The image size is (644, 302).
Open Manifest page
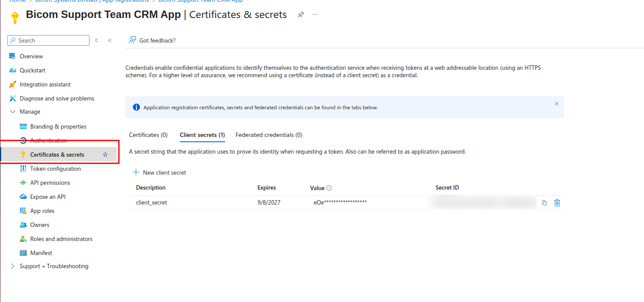(41, 253)
